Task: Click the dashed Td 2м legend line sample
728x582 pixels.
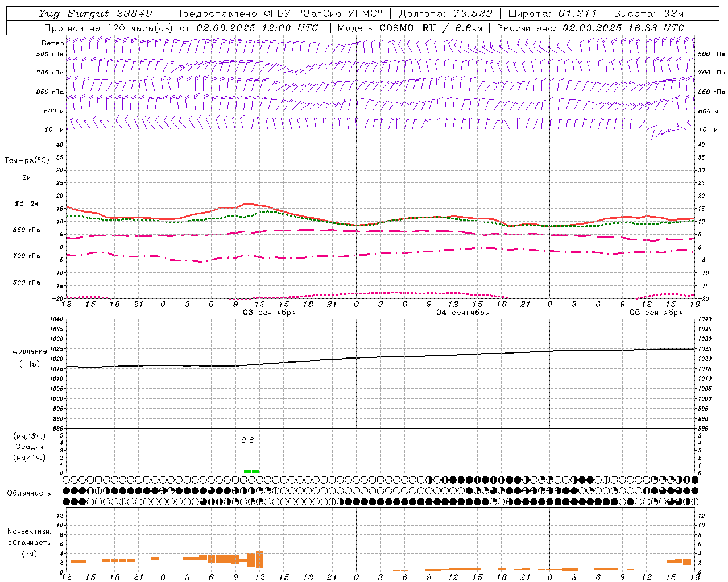Action: tap(26, 210)
